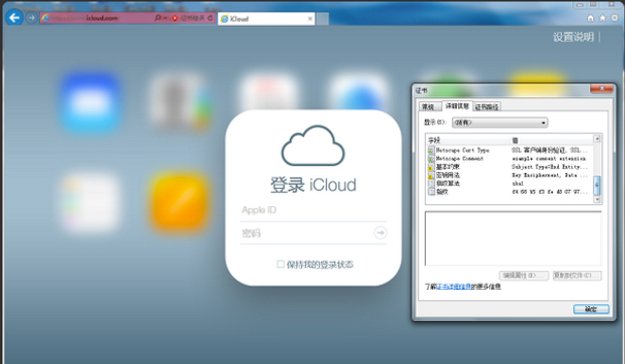Click the field list scrollbar down arrow

pos(597,199)
